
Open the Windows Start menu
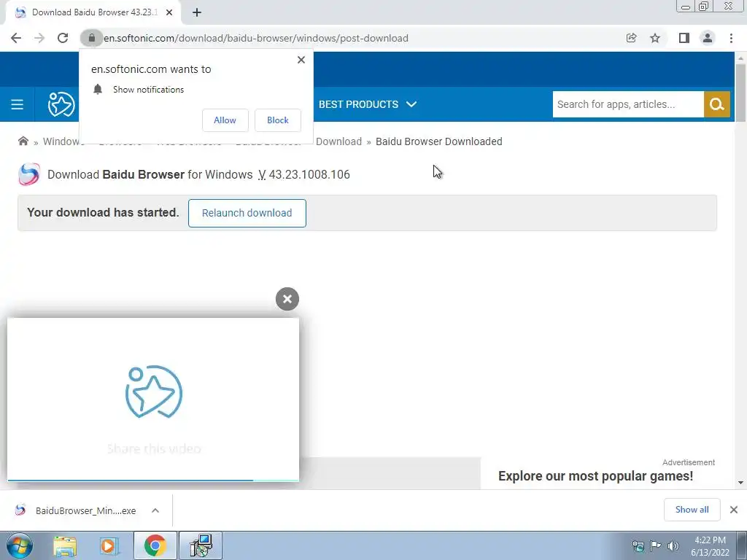click(x=20, y=545)
